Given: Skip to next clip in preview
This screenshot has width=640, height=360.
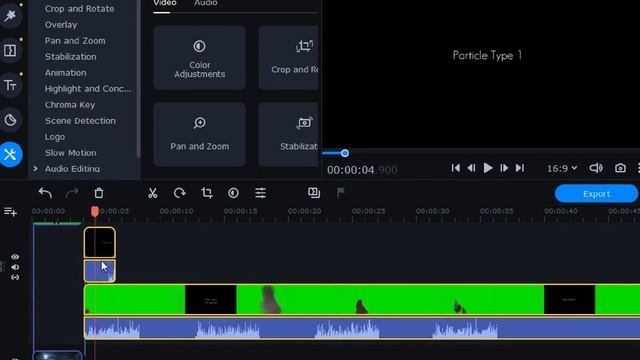Looking at the screenshot, I should pyautogui.click(x=520, y=168).
